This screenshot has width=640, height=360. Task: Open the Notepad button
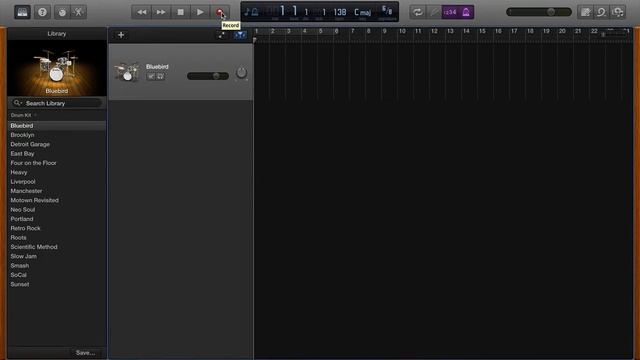pos(585,12)
